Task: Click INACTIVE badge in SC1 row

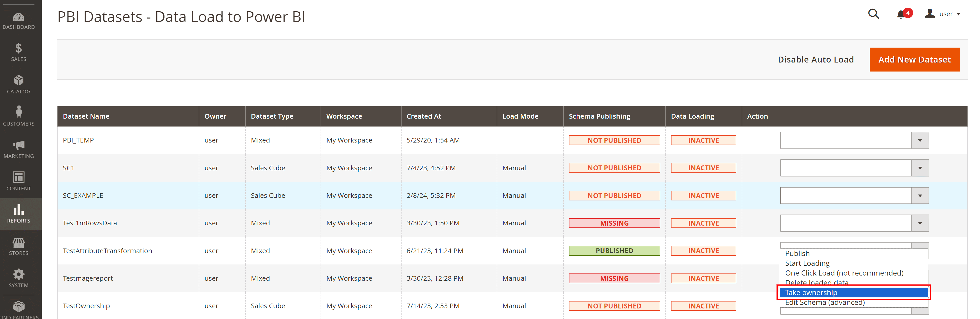Action: point(703,168)
